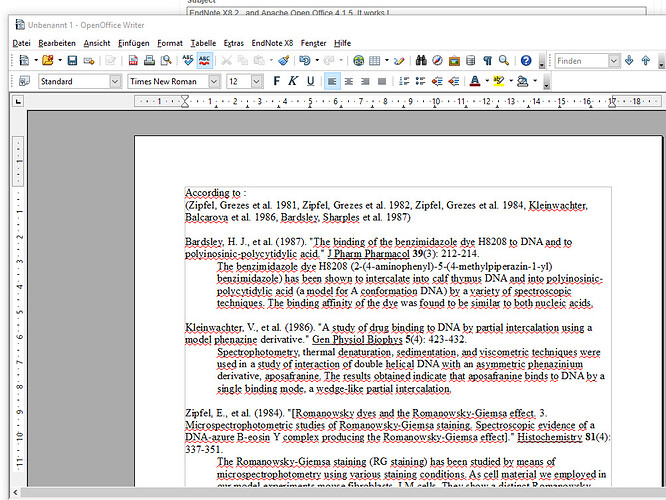
Task: Find previous with the up arrow
Action: (x=646, y=60)
